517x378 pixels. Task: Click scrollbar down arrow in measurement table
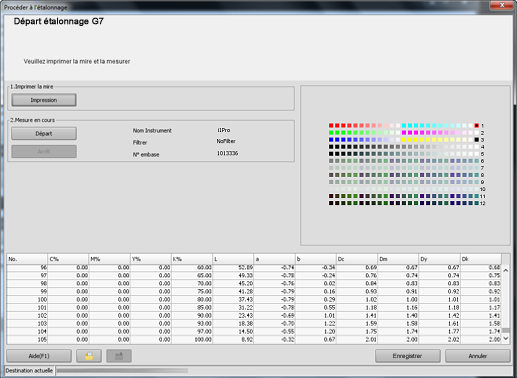506,338
